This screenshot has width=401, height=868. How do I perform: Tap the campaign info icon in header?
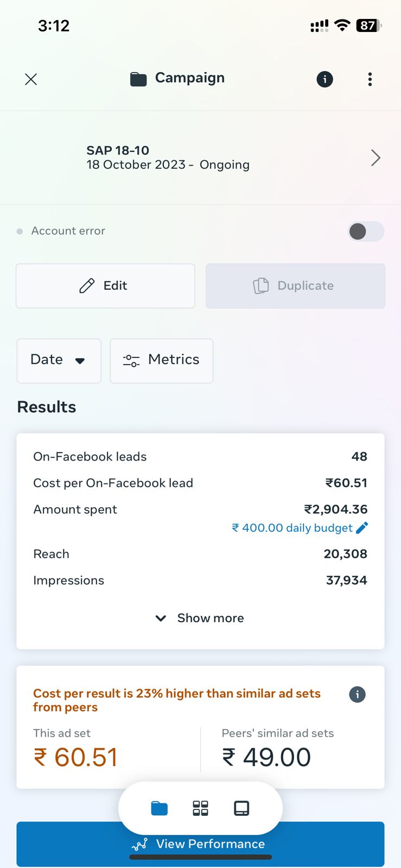tap(324, 79)
